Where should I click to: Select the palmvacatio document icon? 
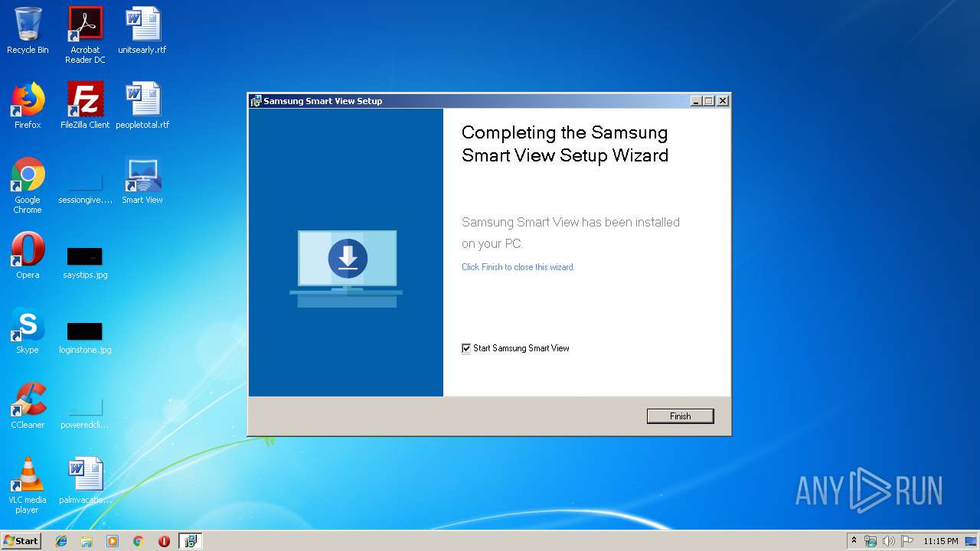[85, 481]
